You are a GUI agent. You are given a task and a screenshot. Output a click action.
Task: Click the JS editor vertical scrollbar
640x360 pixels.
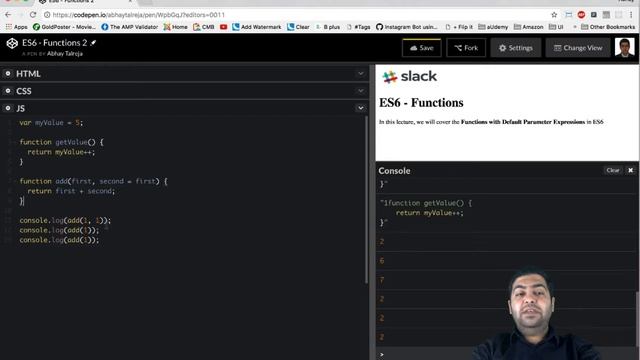(x=366, y=200)
